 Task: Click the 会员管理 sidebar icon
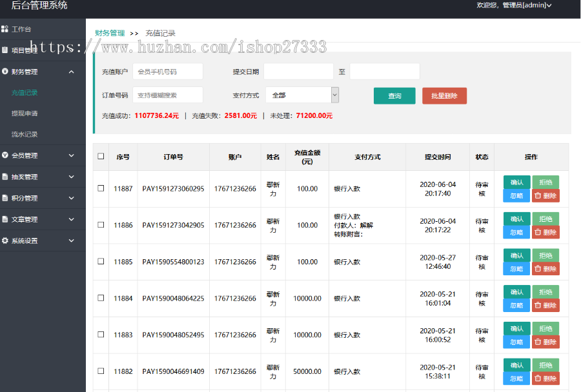coord(5,155)
